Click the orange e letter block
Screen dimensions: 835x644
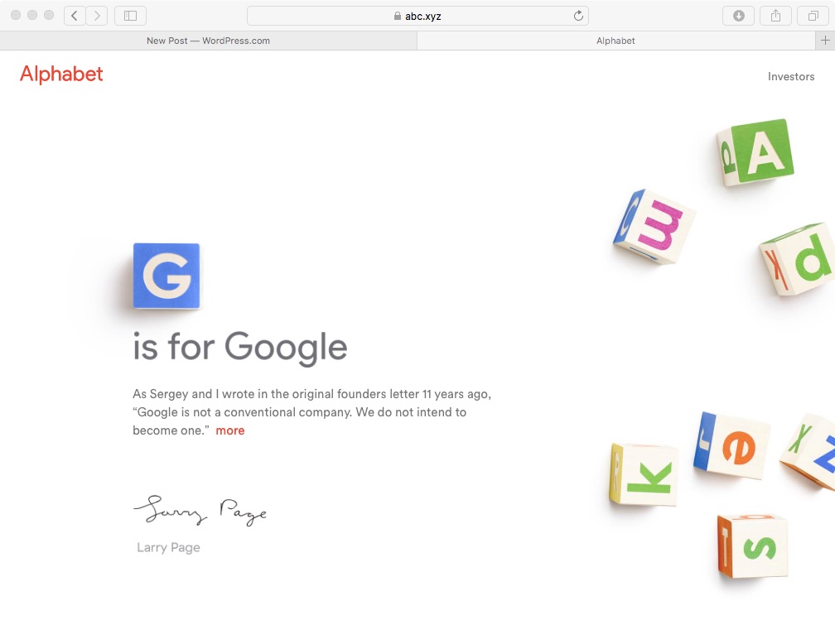click(x=732, y=446)
